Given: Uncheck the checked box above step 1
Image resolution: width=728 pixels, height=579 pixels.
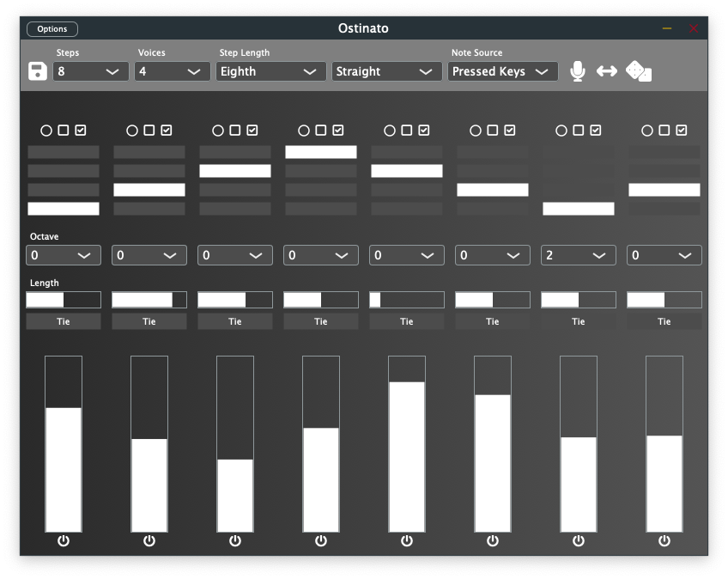Looking at the screenshot, I should [x=81, y=130].
